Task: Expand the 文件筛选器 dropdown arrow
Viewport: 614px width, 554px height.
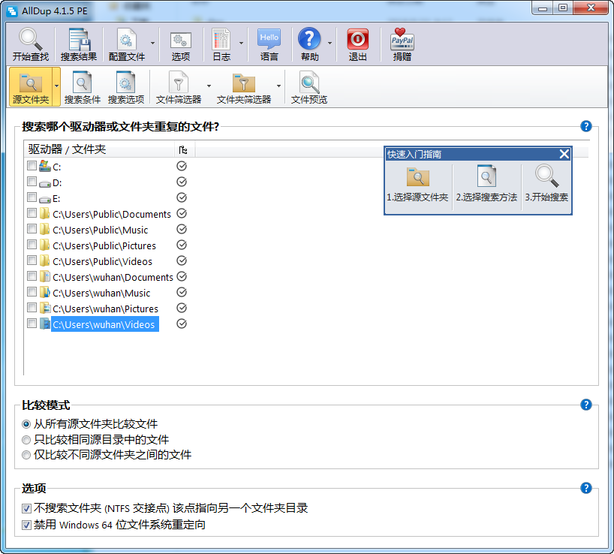Action: [209, 86]
